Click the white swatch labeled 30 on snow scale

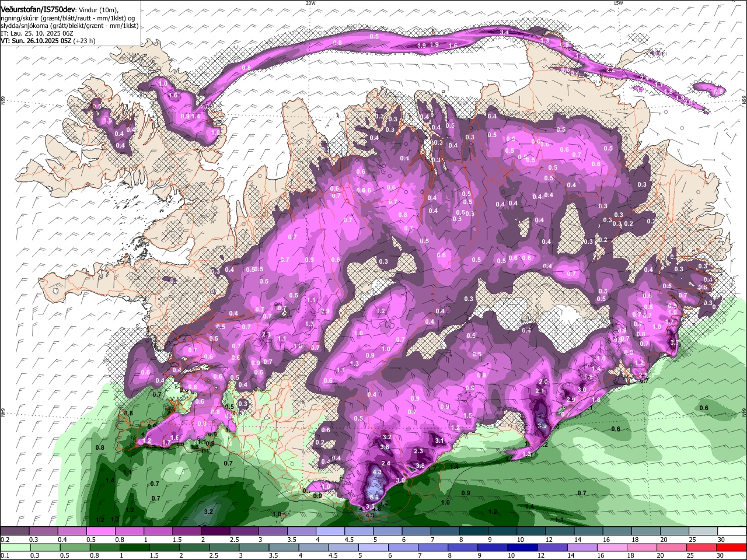click(732, 531)
